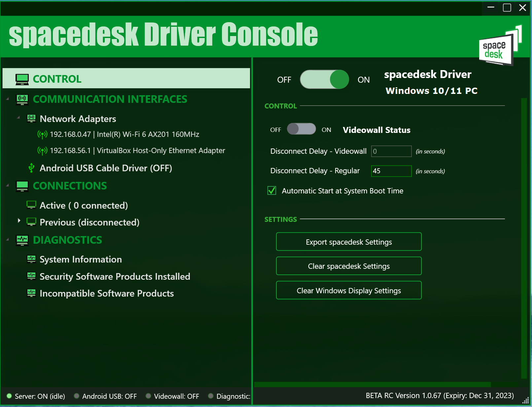Screen dimensions: 532x407
Task: Click the Disconnect Delay Regular input field
Action: click(x=391, y=171)
